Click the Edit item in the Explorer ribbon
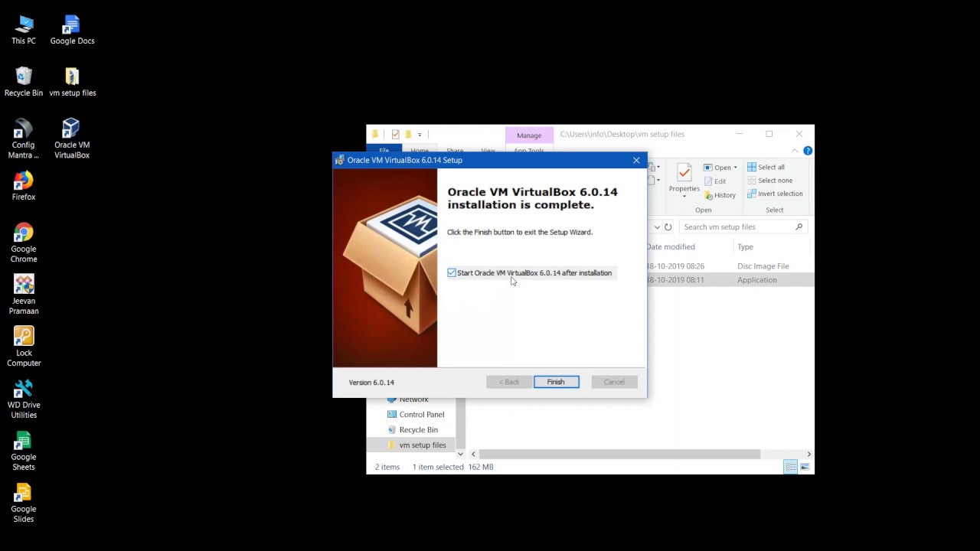This screenshot has height=551, width=980. 714,181
